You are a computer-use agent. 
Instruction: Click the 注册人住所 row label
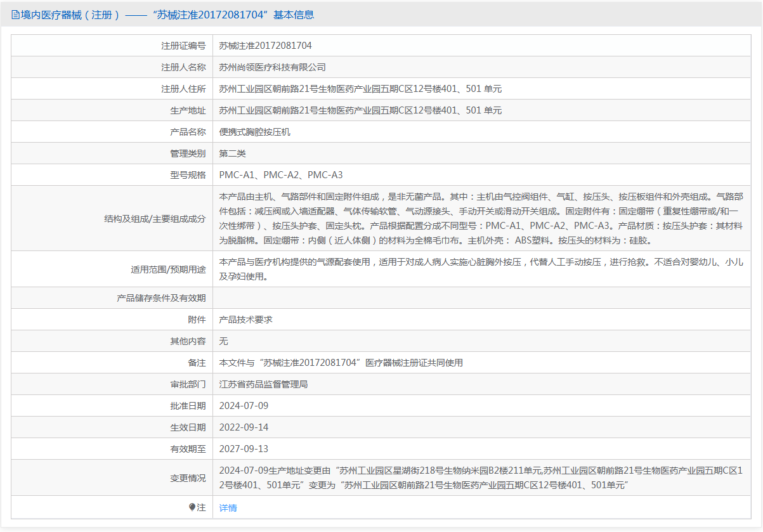(x=183, y=89)
